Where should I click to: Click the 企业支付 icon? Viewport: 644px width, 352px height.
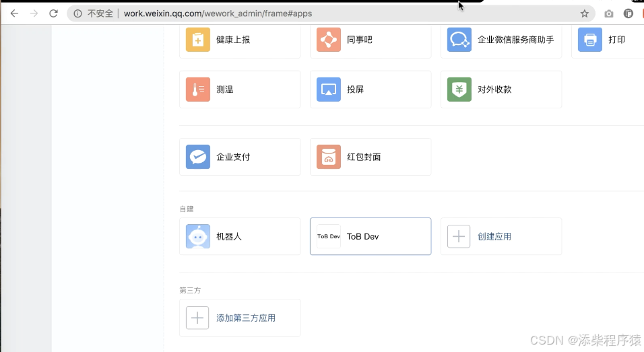tap(197, 157)
